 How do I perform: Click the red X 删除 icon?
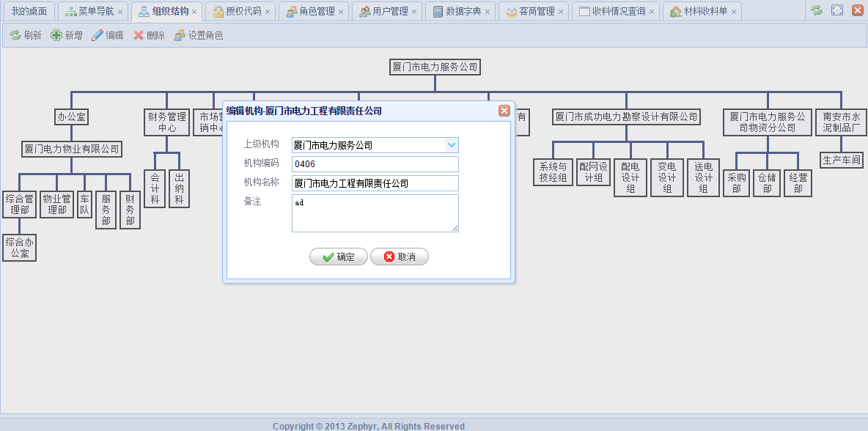pyautogui.click(x=139, y=35)
